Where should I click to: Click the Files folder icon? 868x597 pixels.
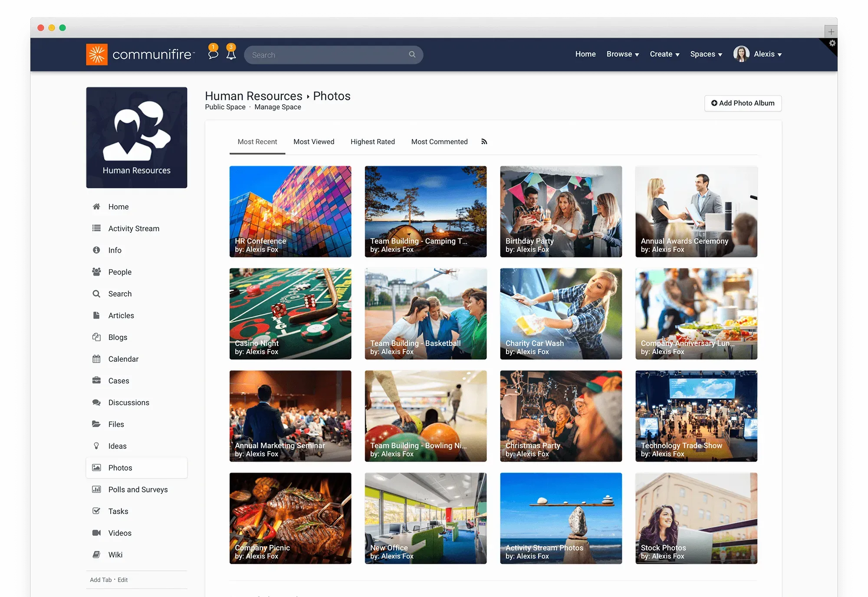point(96,424)
